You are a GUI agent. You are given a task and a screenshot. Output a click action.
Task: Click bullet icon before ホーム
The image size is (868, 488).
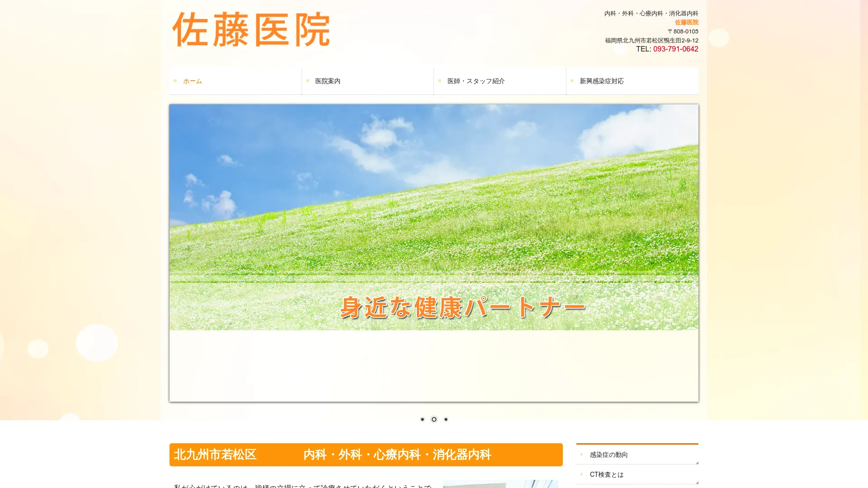pos(175,81)
